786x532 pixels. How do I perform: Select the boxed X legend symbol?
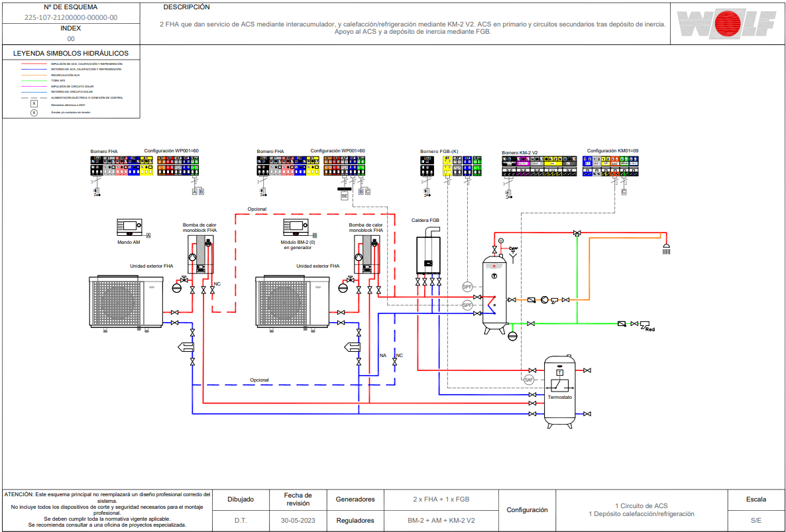pos(34,104)
